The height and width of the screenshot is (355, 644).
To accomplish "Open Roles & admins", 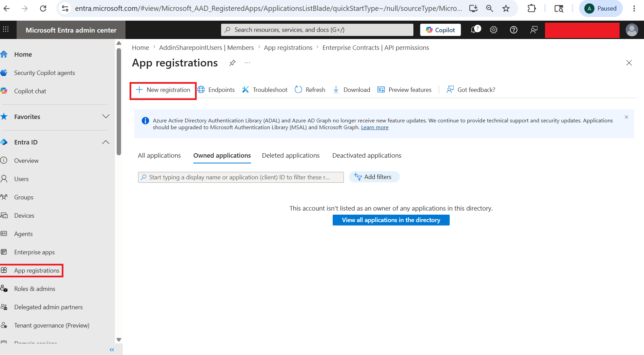I will click(x=35, y=289).
